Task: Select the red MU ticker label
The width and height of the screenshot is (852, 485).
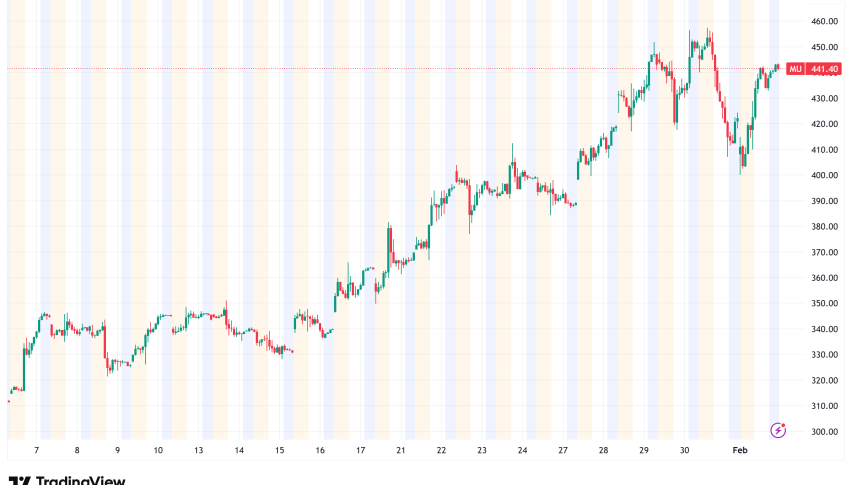Action: (795, 69)
